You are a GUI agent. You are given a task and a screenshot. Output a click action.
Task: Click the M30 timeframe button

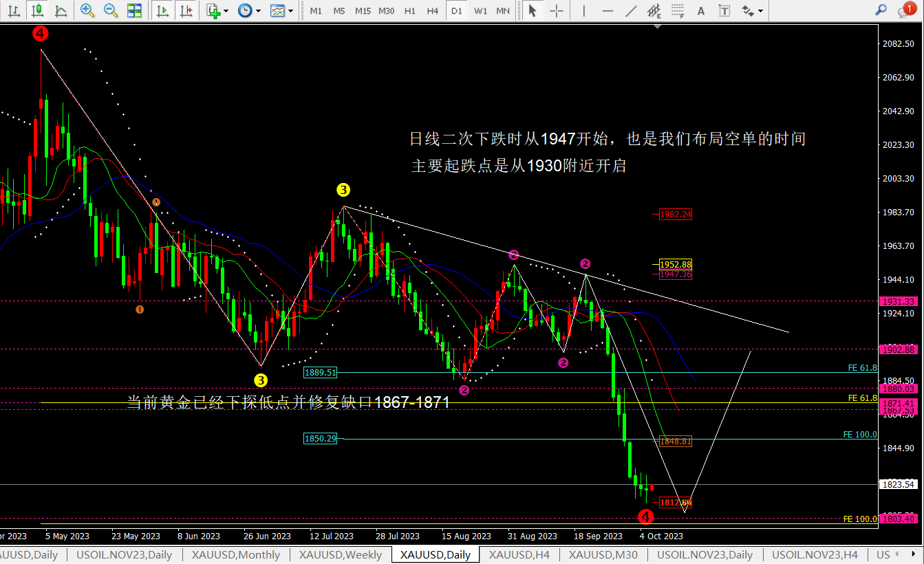[387, 10]
